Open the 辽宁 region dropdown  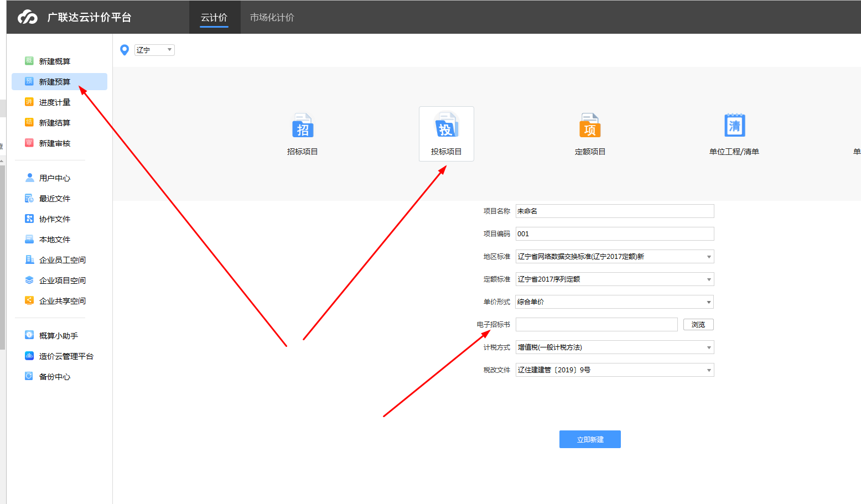(154, 50)
